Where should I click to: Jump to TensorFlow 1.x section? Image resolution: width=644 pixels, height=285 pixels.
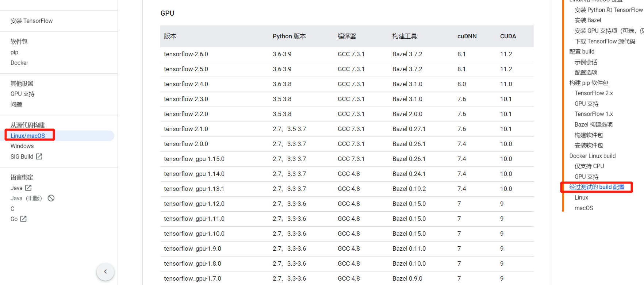coord(594,114)
